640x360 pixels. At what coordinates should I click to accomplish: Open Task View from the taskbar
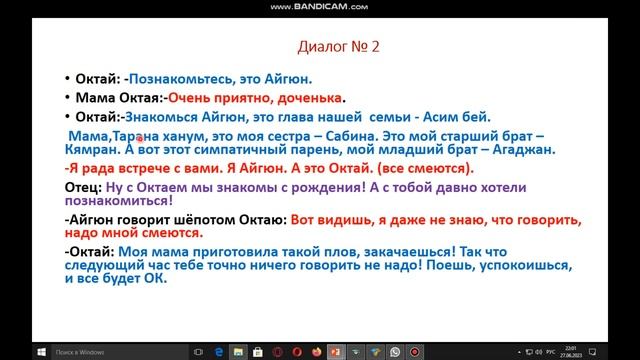point(198,352)
